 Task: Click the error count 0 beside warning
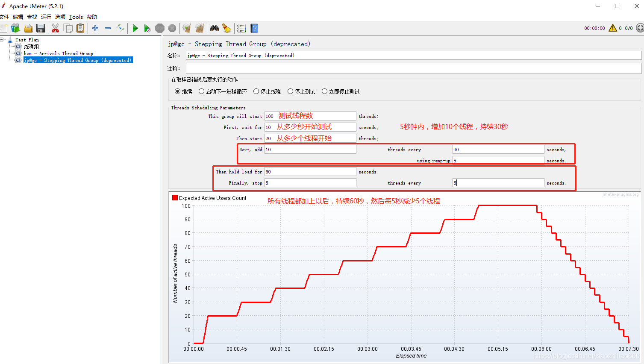pos(620,28)
